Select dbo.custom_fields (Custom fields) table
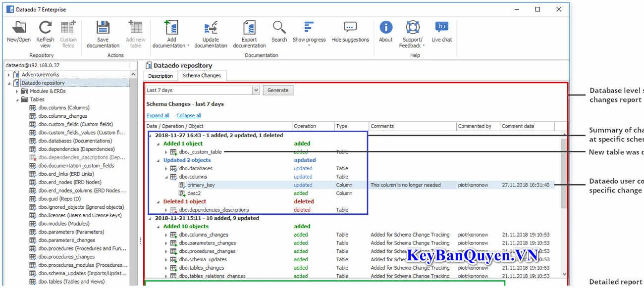 75,124
